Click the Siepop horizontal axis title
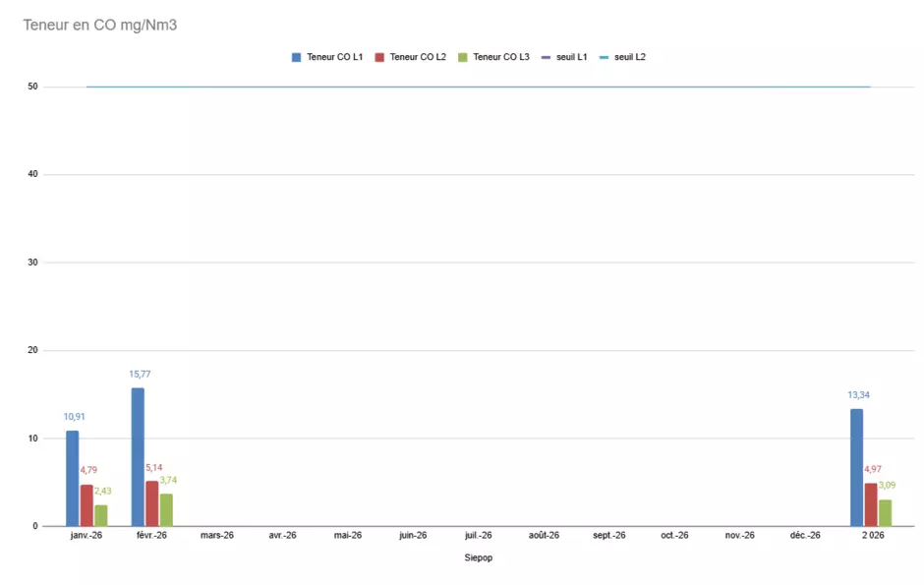Image resolution: width=924 pixels, height=585 pixels. click(478, 557)
